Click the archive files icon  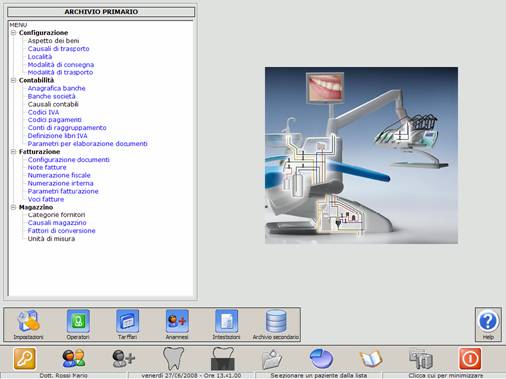coord(421,359)
